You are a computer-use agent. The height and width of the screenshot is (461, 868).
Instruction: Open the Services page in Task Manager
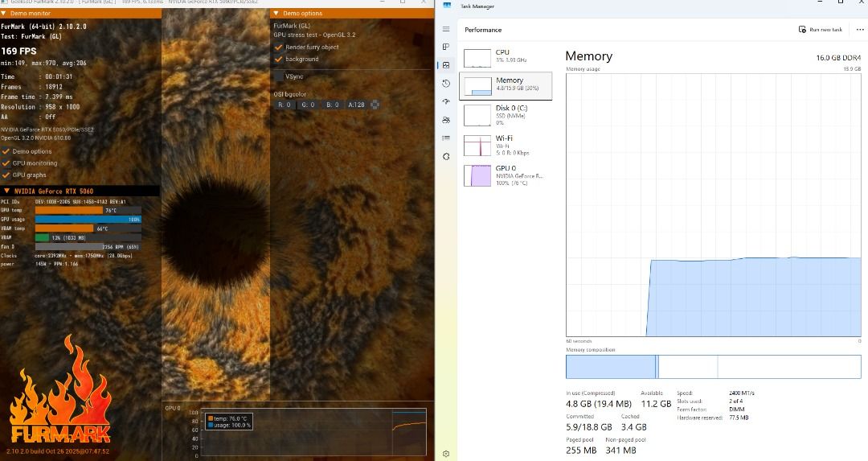[x=446, y=157]
